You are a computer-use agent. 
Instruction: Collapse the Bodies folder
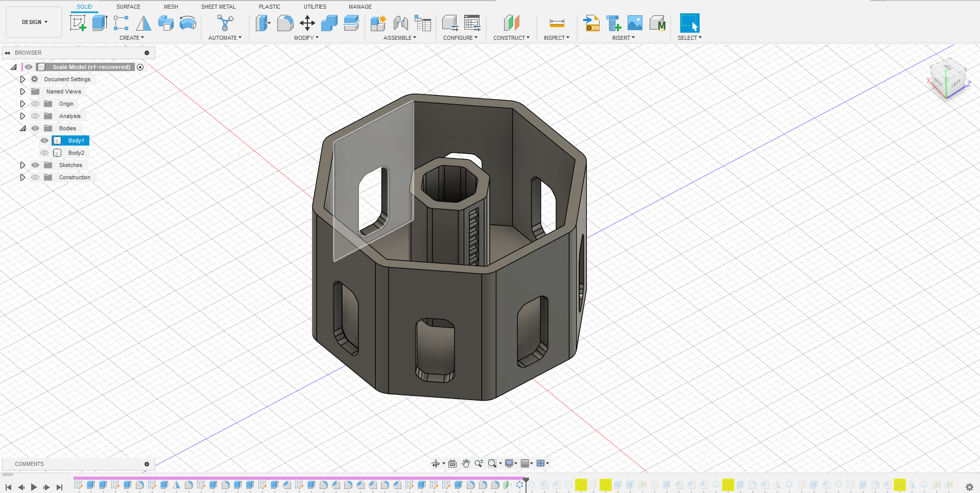22,128
